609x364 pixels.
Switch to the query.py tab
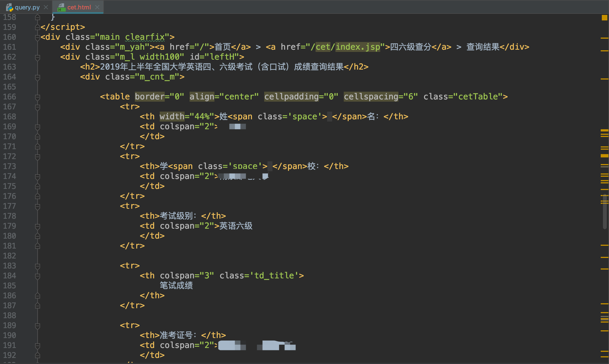click(27, 7)
